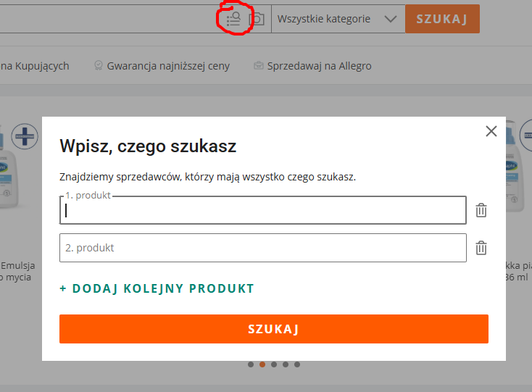
Task: Remove the 2. produkt row with trash icon
Action: [481, 248]
